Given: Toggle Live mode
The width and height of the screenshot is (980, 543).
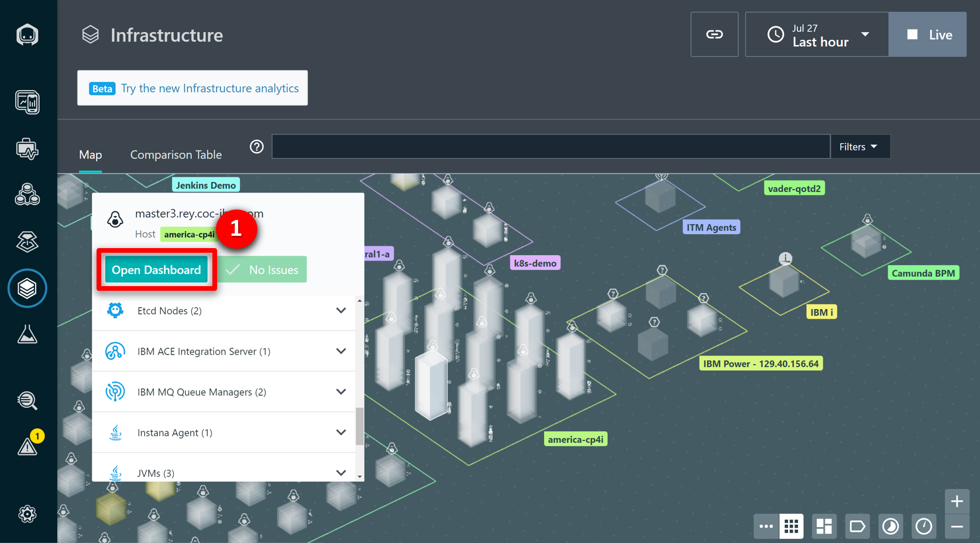Looking at the screenshot, I should coord(928,35).
